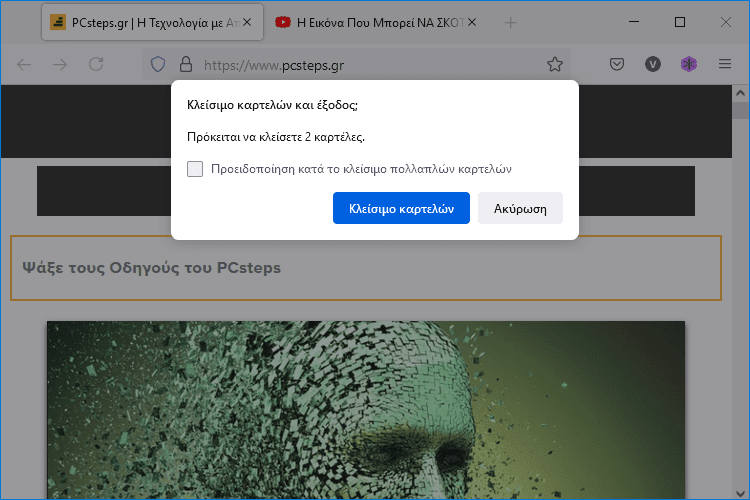The width and height of the screenshot is (750, 500).
Task: Toggle the warn when closing multiple tabs checkbox
Action: 195,169
